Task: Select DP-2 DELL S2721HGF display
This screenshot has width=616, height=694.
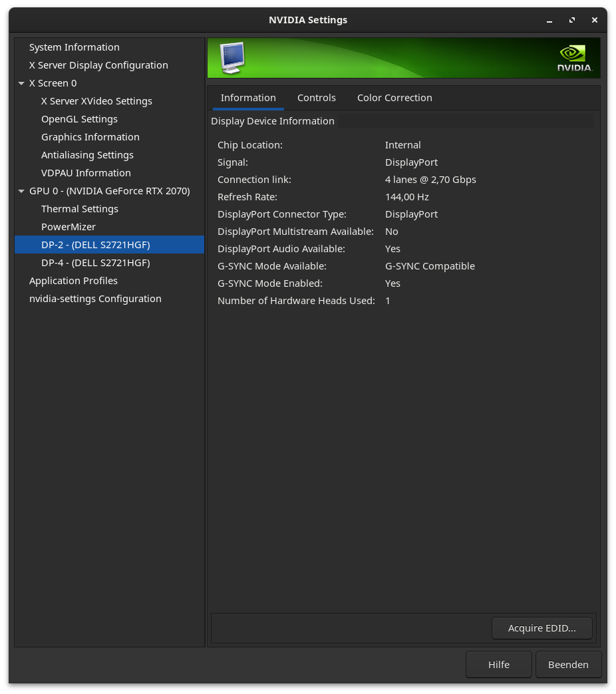Action: 109,245
